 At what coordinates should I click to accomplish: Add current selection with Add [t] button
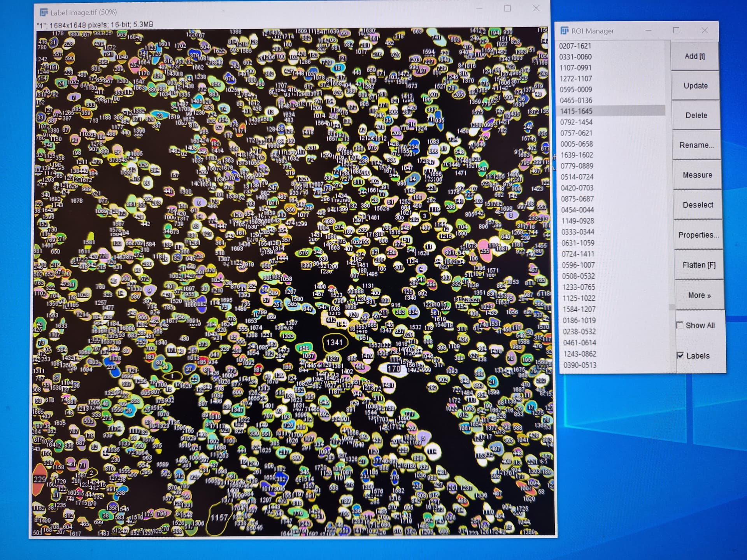click(x=695, y=56)
